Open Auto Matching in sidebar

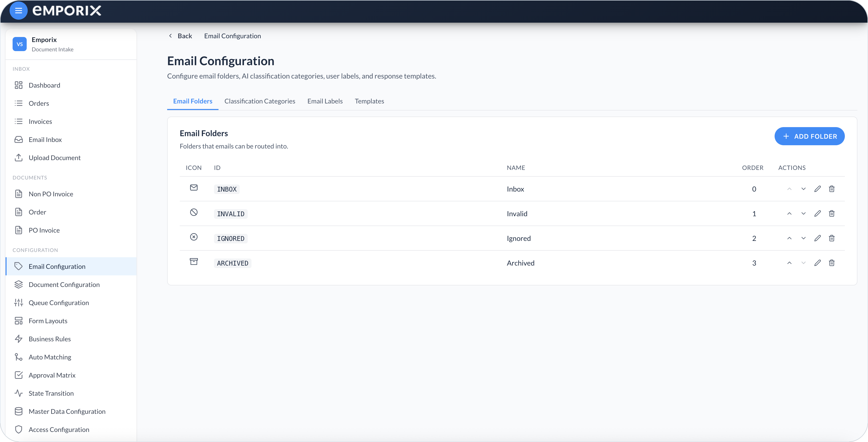pos(71,357)
